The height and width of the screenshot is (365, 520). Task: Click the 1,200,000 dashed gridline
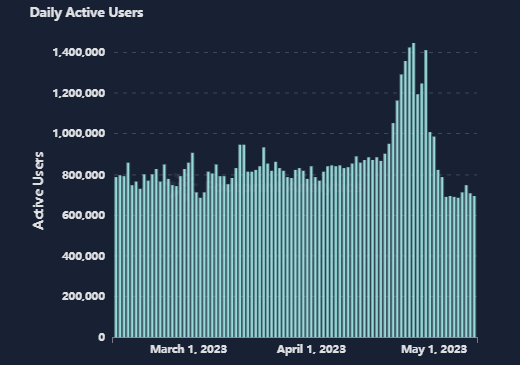coord(295,93)
